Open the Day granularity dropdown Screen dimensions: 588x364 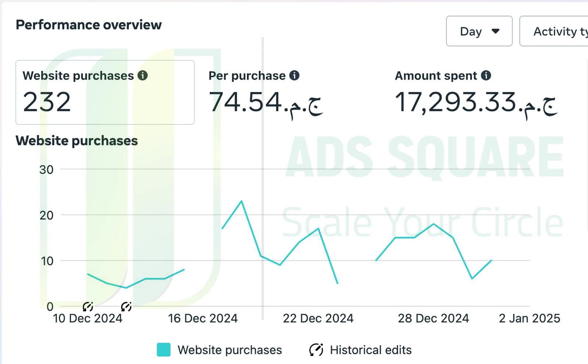479,31
